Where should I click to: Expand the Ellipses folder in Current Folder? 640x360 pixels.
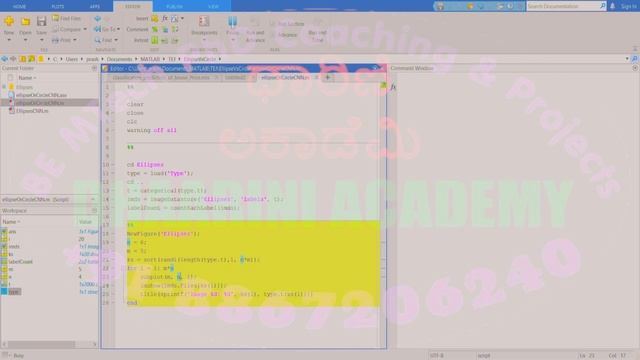point(4,87)
